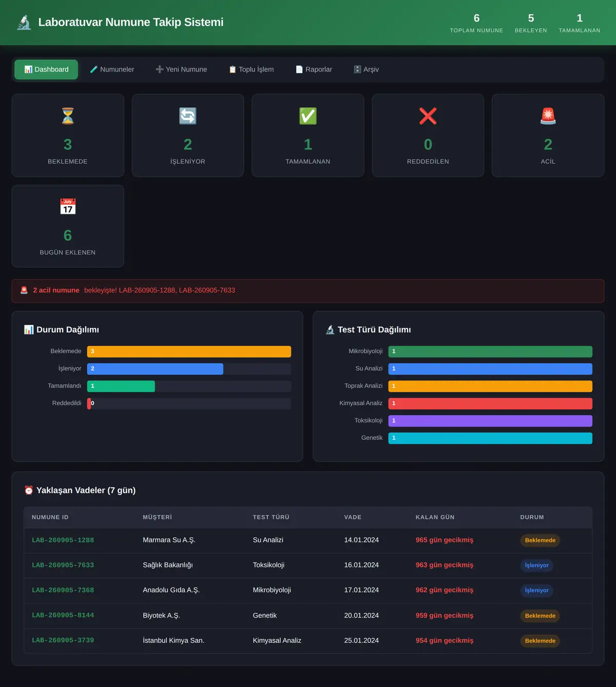Screen dimensions: 616x687
Task: Open sample LAB-260905-1288 in the table
Action: point(63,540)
